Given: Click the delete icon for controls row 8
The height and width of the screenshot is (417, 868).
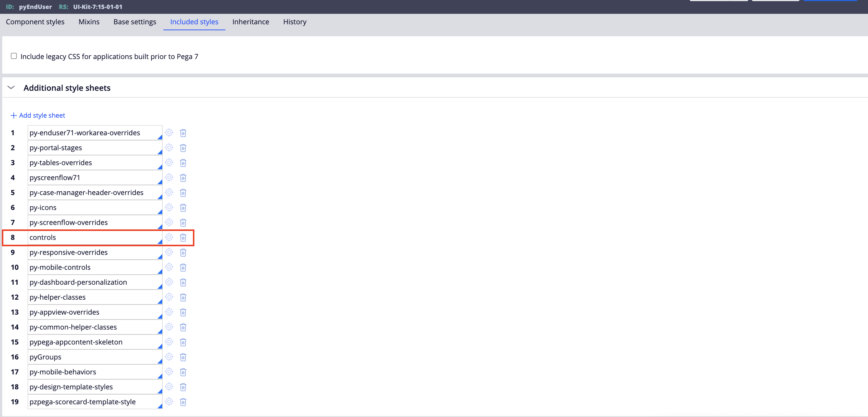Looking at the screenshot, I should point(183,237).
